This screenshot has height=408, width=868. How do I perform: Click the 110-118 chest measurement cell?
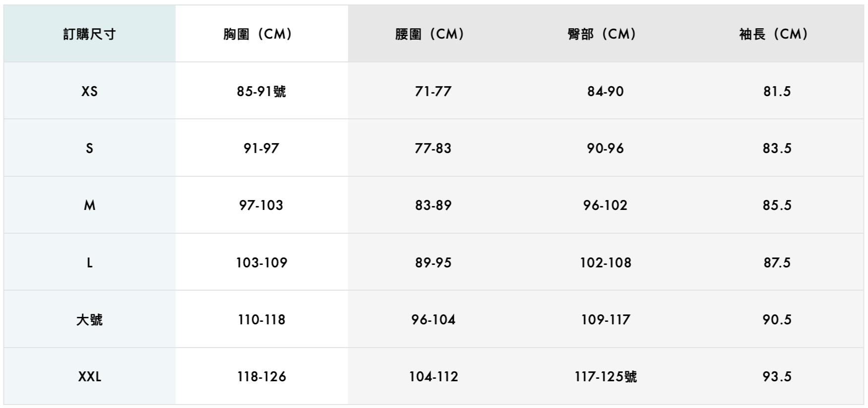pos(261,319)
